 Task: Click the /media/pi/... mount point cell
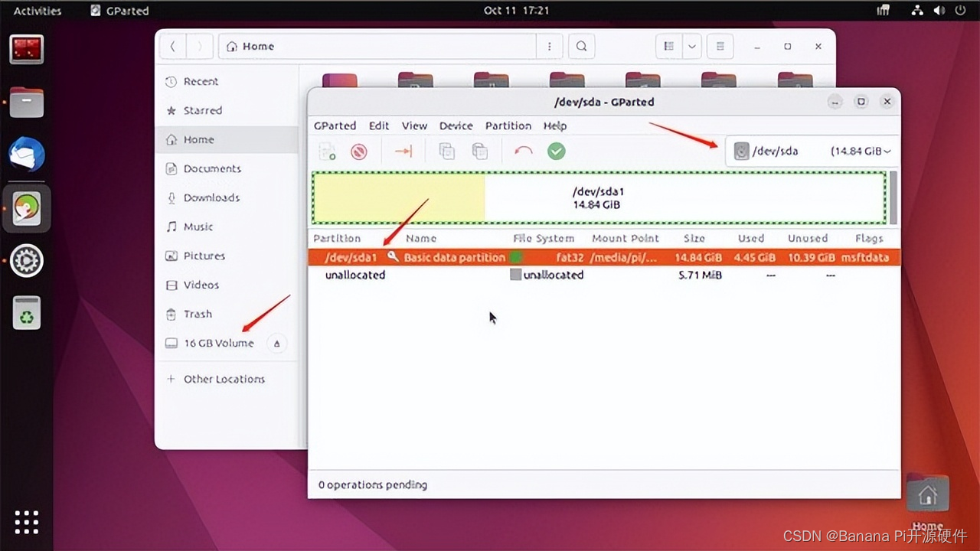[623, 257]
